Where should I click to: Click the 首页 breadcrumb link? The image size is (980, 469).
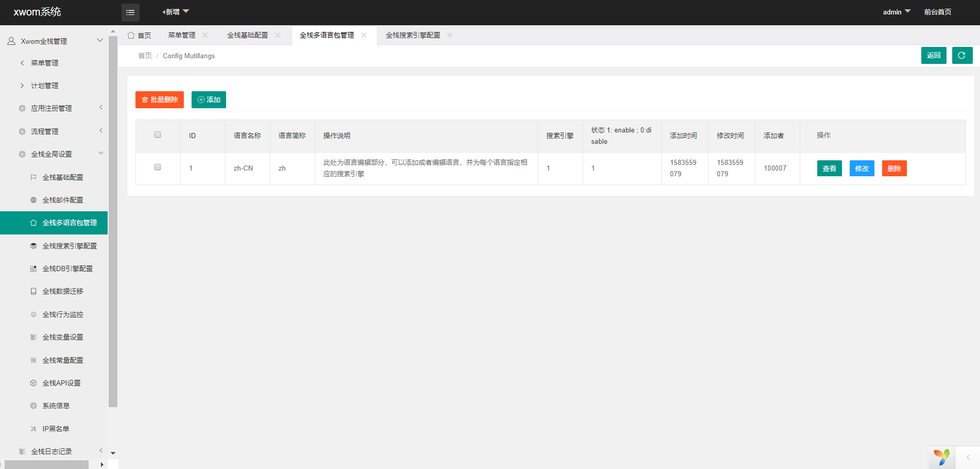145,56
